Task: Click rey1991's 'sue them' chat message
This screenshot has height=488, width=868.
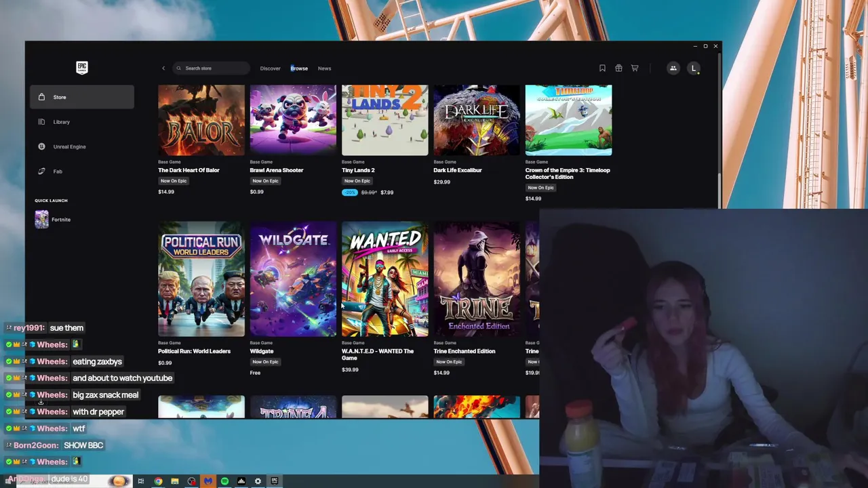Action: [x=66, y=328]
